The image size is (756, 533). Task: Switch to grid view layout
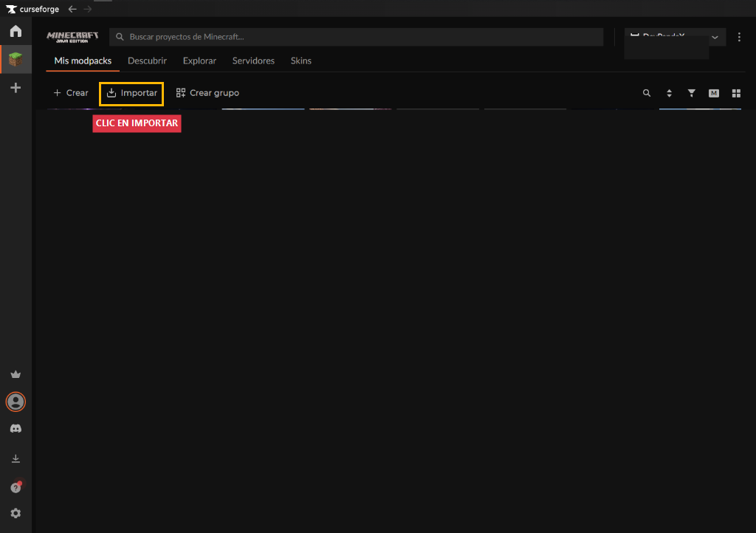tap(736, 93)
